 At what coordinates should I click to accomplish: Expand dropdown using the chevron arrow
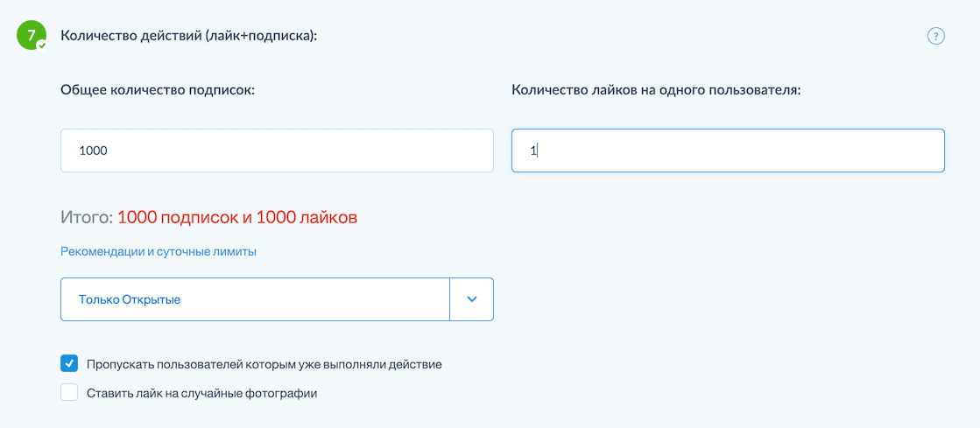(472, 299)
